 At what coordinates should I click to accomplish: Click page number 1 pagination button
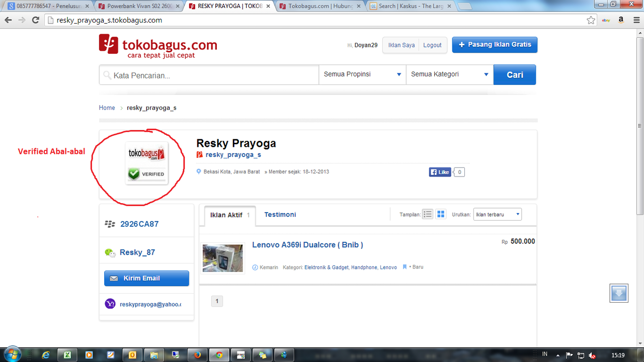point(217,302)
